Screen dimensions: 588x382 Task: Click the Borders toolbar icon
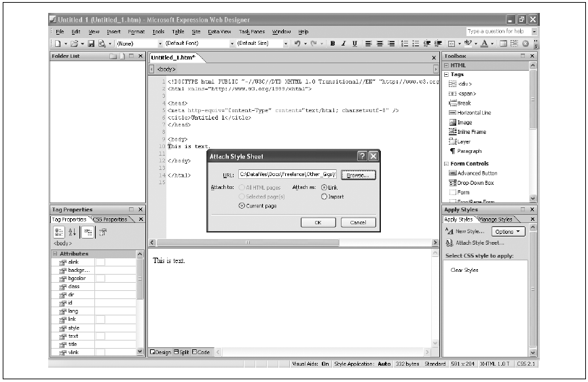[x=452, y=44]
